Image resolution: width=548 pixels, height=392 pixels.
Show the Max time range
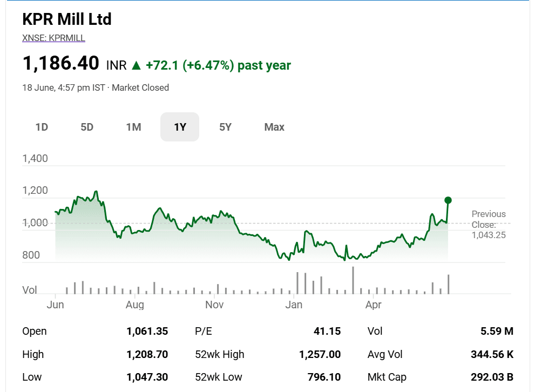point(274,127)
